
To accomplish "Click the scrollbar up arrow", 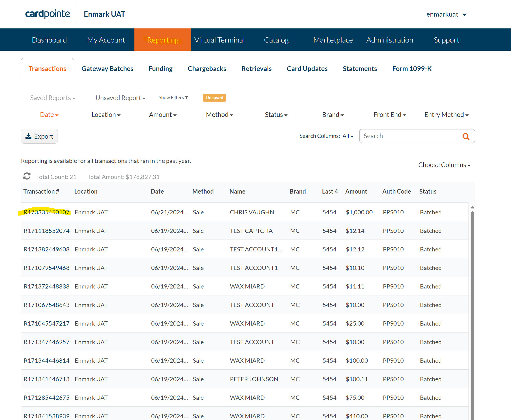I will [472, 207].
